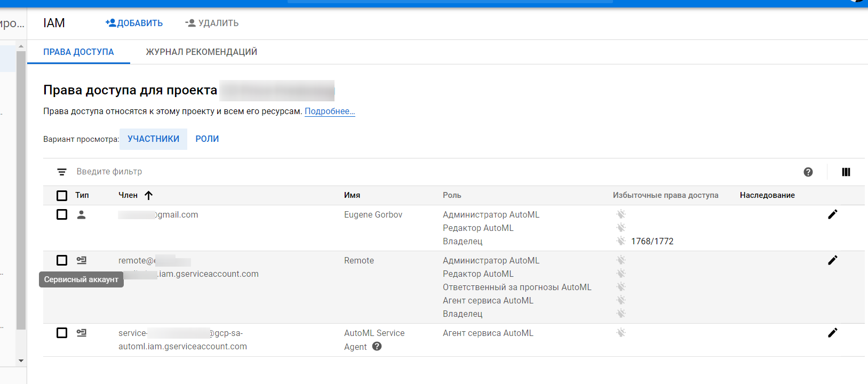Click the IAM page title
Viewport: 868px width, 384px height.
[54, 23]
